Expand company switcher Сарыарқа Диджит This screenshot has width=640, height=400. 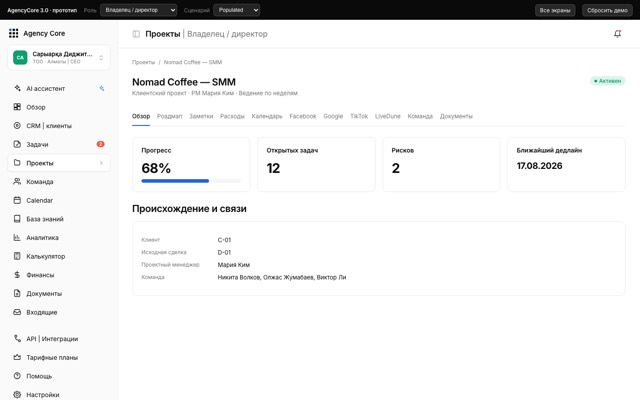(x=59, y=58)
